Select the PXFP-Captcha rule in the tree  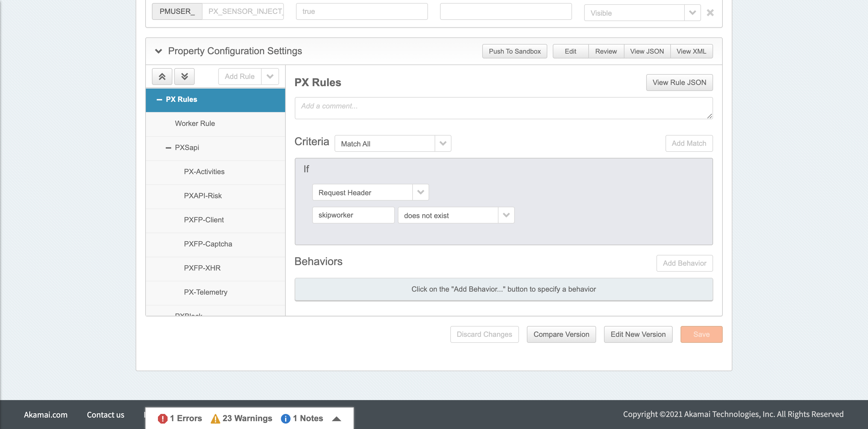208,244
